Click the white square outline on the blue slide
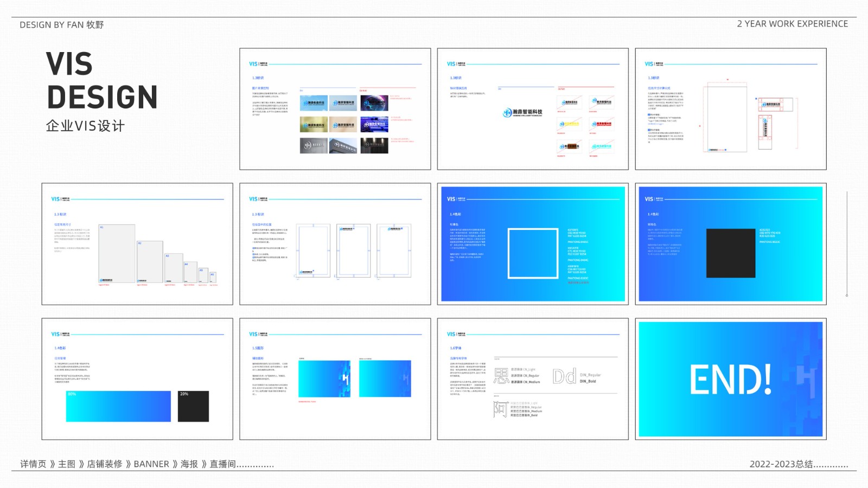Screen dimensions: 868x488 click(533, 253)
